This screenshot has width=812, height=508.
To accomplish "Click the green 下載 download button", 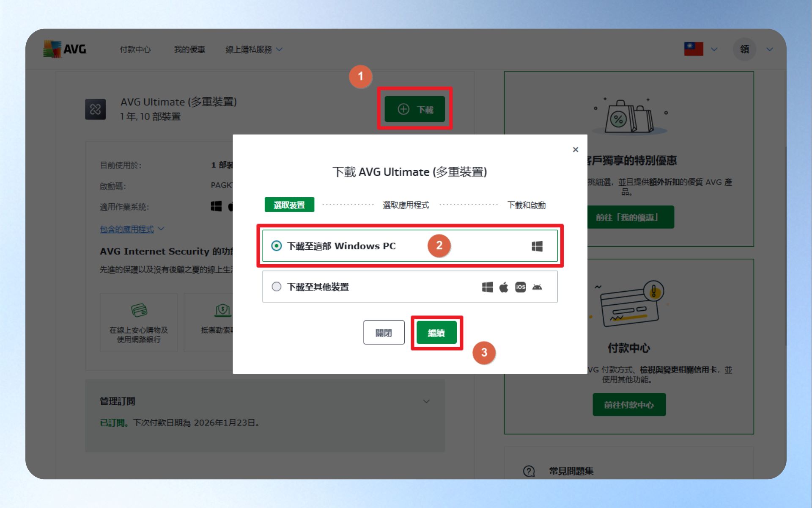I will pos(415,109).
